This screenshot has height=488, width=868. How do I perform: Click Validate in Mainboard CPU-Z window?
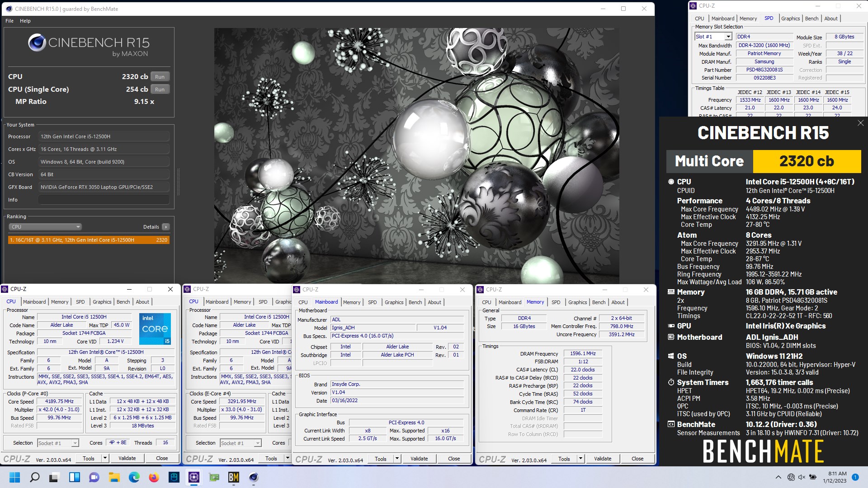(419, 459)
